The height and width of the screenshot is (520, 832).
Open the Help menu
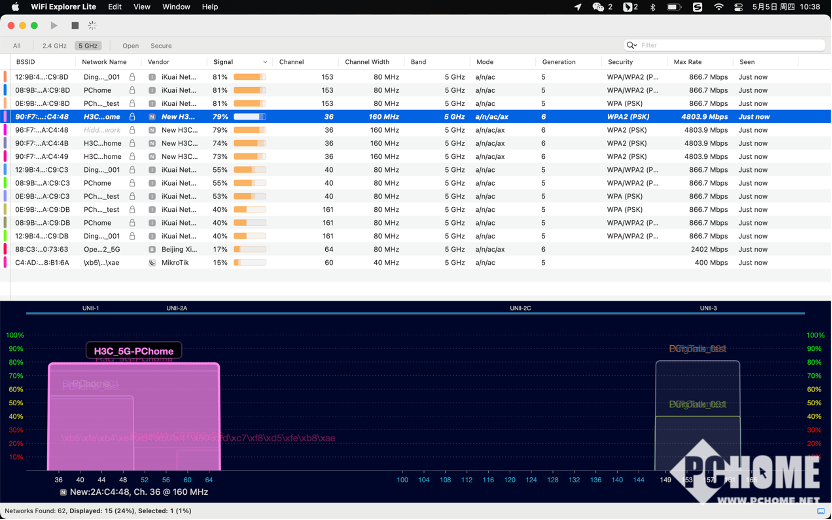tap(210, 7)
